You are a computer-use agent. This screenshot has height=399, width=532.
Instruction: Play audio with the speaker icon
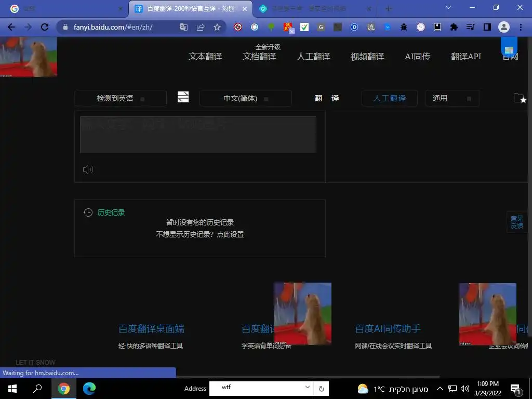[88, 169]
